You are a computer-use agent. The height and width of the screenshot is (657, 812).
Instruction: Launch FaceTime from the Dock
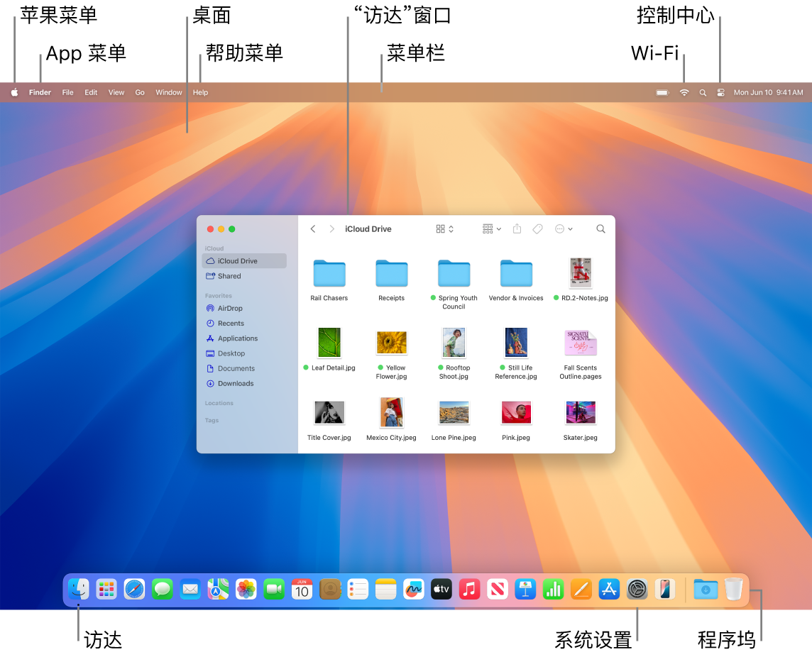(274, 589)
